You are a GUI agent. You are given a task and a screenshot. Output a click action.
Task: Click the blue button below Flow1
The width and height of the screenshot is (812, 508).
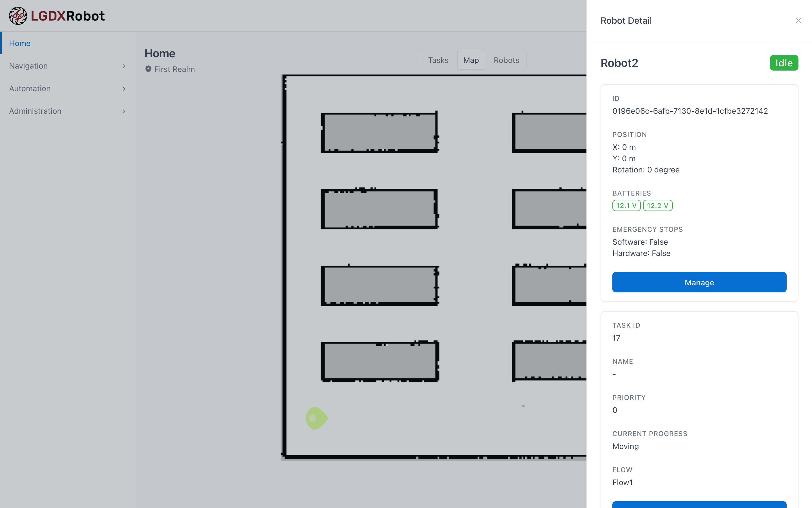pos(699,504)
